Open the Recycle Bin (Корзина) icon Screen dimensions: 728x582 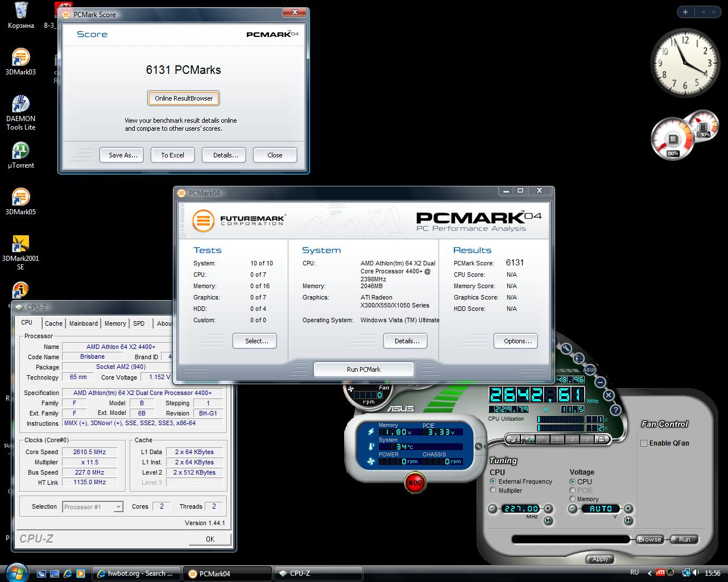pyautogui.click(x=20, y=15)
